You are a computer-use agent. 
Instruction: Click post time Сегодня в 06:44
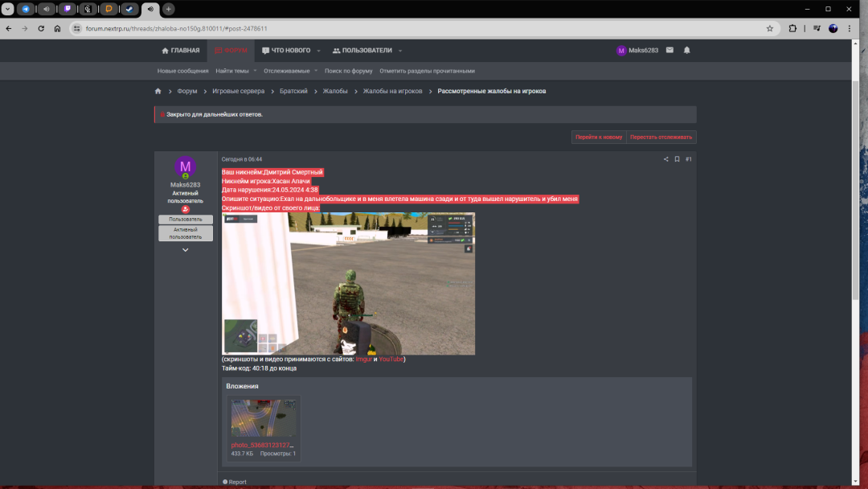click(242, 159)
